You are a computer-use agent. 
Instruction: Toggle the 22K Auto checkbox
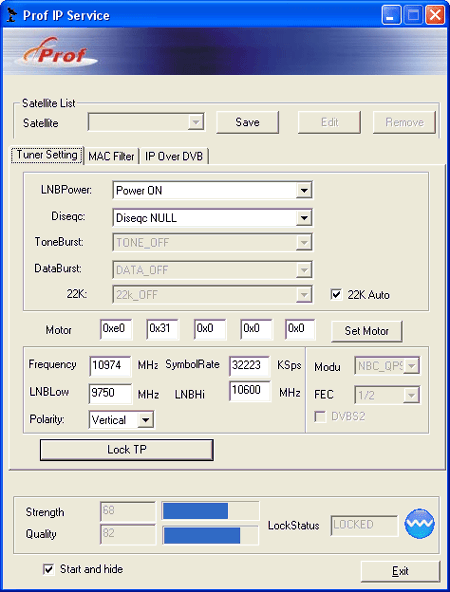336,294
